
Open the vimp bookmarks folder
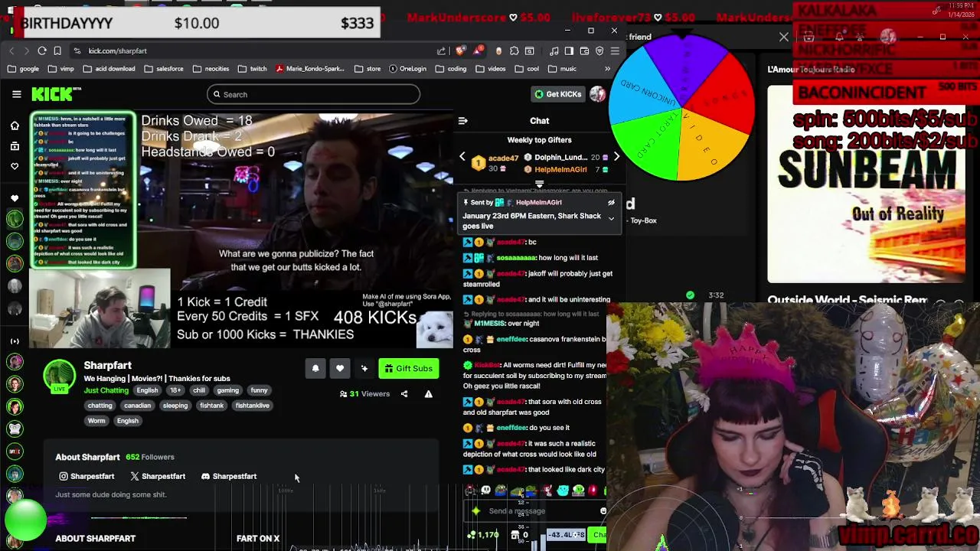point(61,69)
